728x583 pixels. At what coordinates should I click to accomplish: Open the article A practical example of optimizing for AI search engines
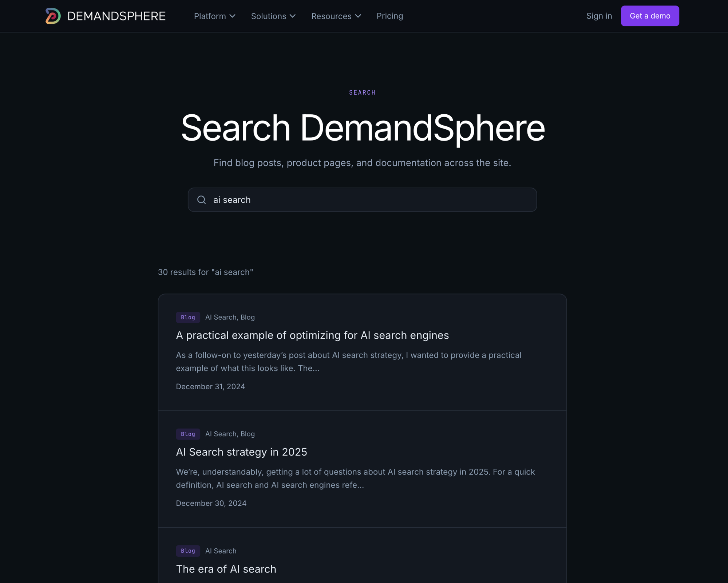312,335
